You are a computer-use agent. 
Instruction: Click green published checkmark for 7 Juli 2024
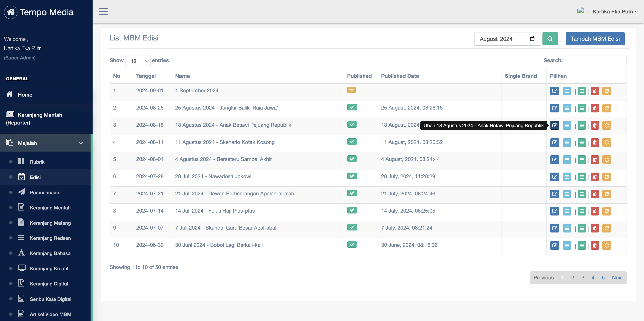[352, 227]
